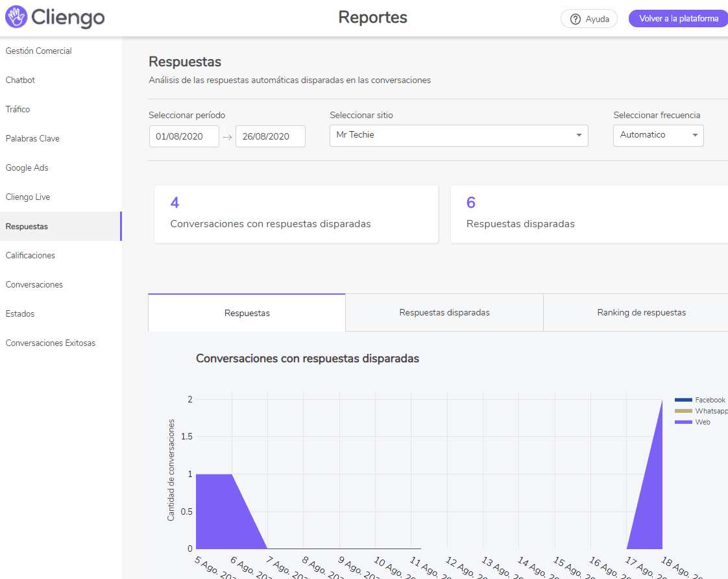
Task: Switch to the Respuestas disparadas tab
Action: click(444, 312)
